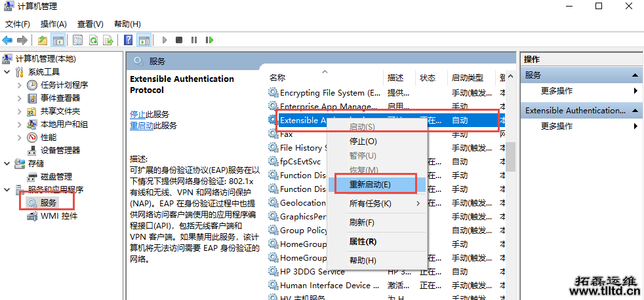The height and width of the screenshot is (300, 644).
Task: Expand the 事件查看器 tree node
Action: coord(19,98)
